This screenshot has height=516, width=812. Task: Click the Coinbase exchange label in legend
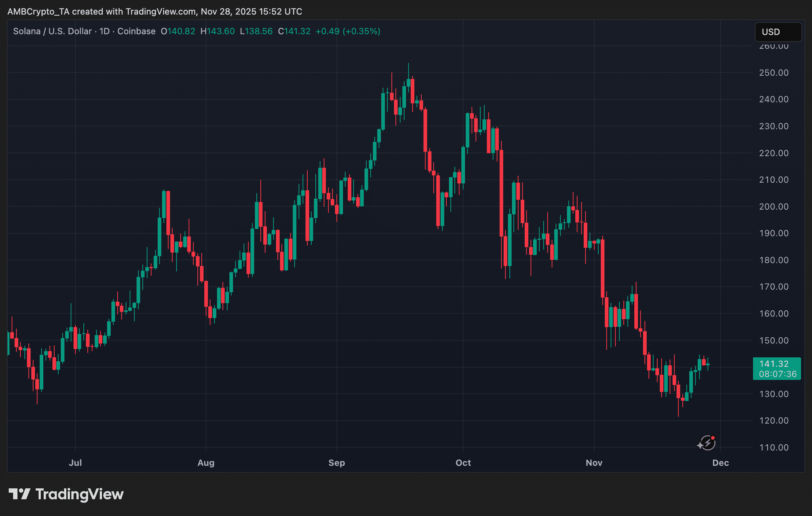coord(136,31)
